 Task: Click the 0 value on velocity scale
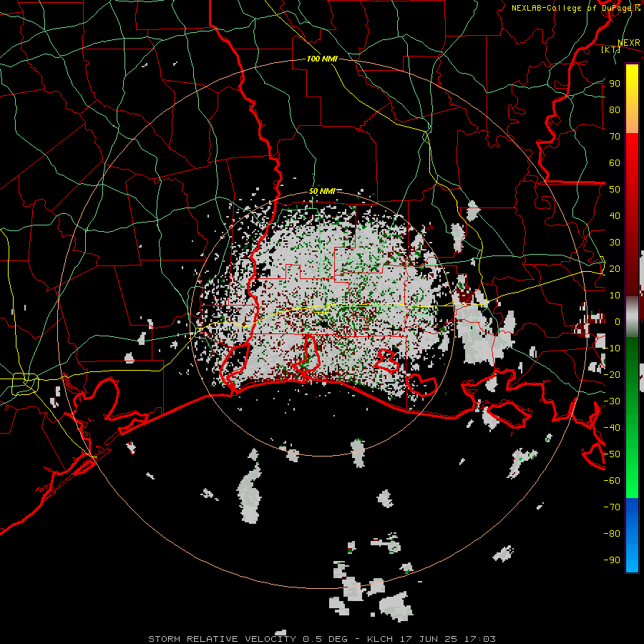click(x=618, y=321)
